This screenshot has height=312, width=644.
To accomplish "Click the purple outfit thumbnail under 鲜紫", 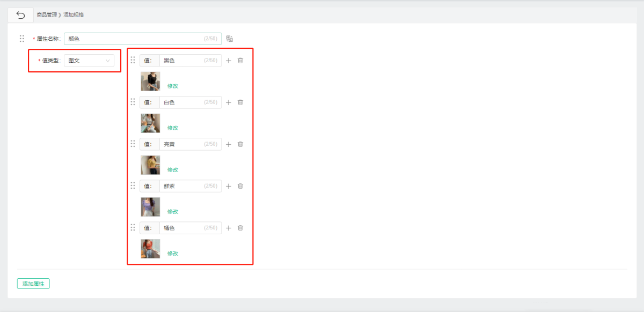I will (x=150, y=207).
